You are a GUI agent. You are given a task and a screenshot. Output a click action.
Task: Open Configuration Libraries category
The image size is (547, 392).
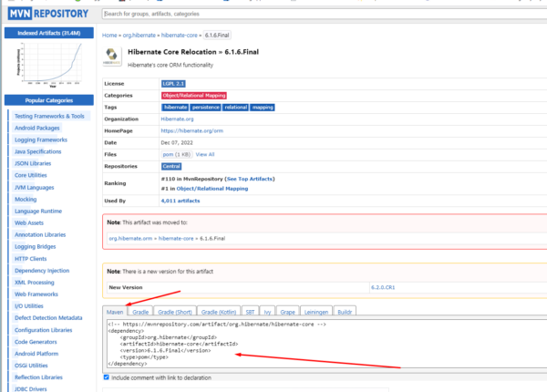pos(43,330)
